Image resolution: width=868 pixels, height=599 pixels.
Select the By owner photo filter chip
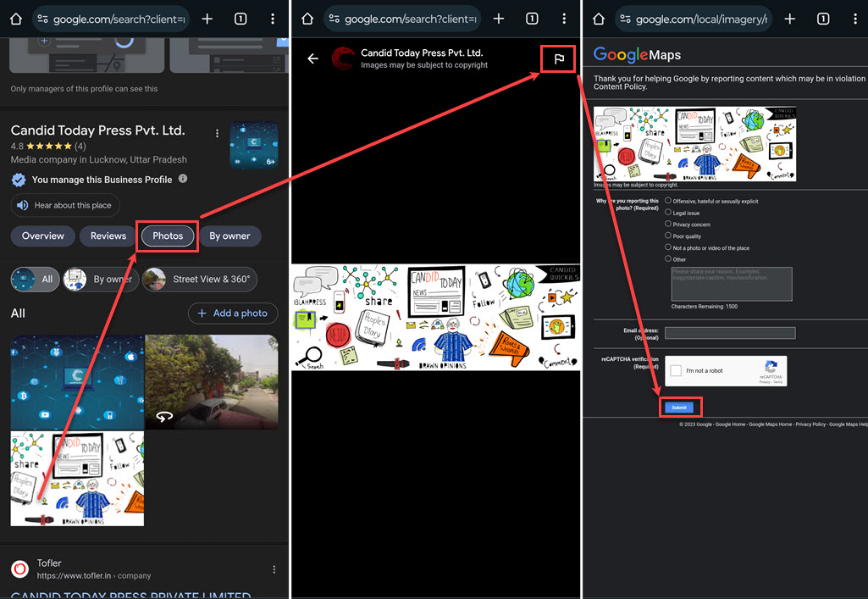tap(100, 280)
